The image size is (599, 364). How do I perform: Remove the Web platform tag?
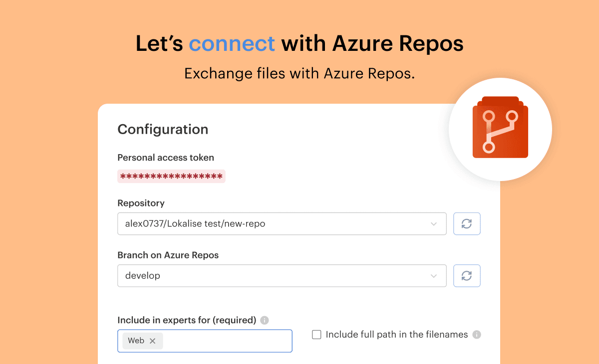pos(153,341)
